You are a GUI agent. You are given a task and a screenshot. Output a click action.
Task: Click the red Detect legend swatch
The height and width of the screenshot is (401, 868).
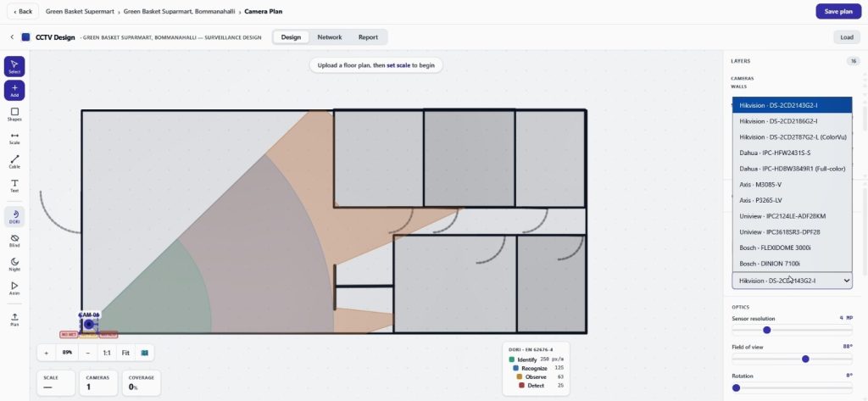(522, 385)
